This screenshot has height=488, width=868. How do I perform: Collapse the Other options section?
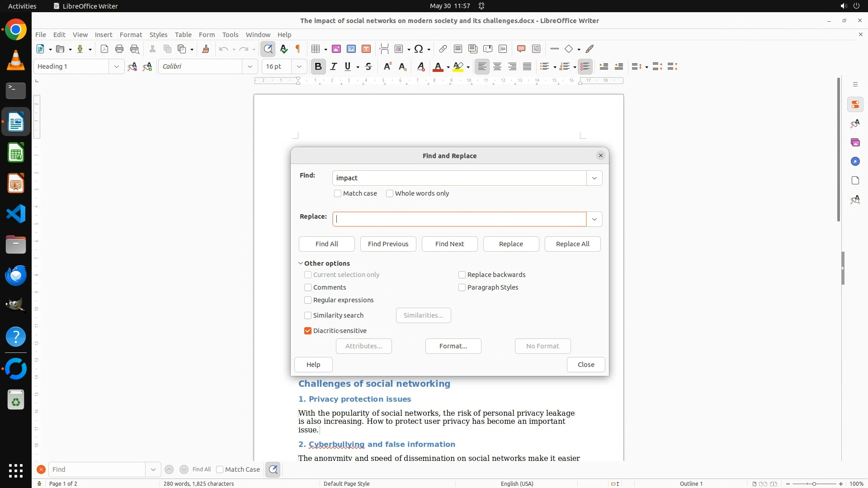[301, 263]
